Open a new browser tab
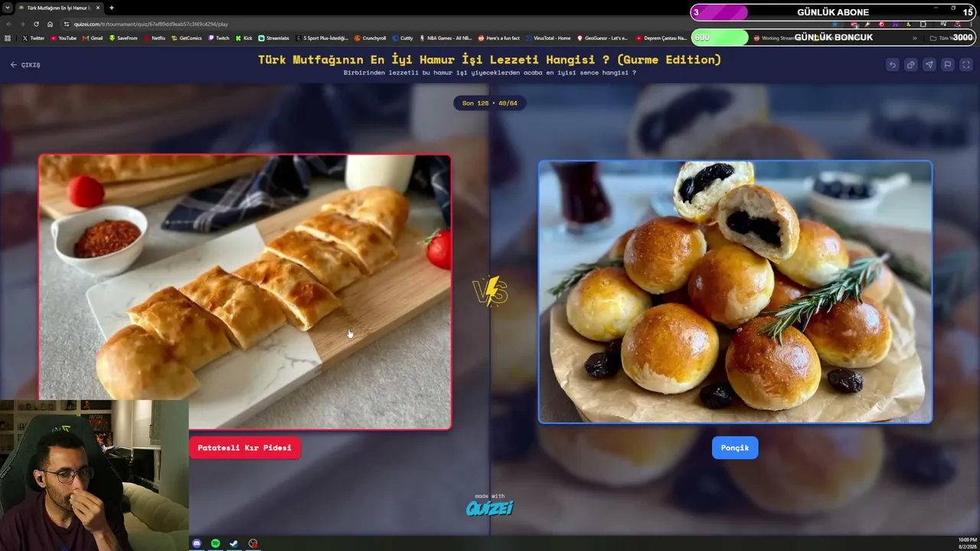980x551 pixels. [112, 8]
